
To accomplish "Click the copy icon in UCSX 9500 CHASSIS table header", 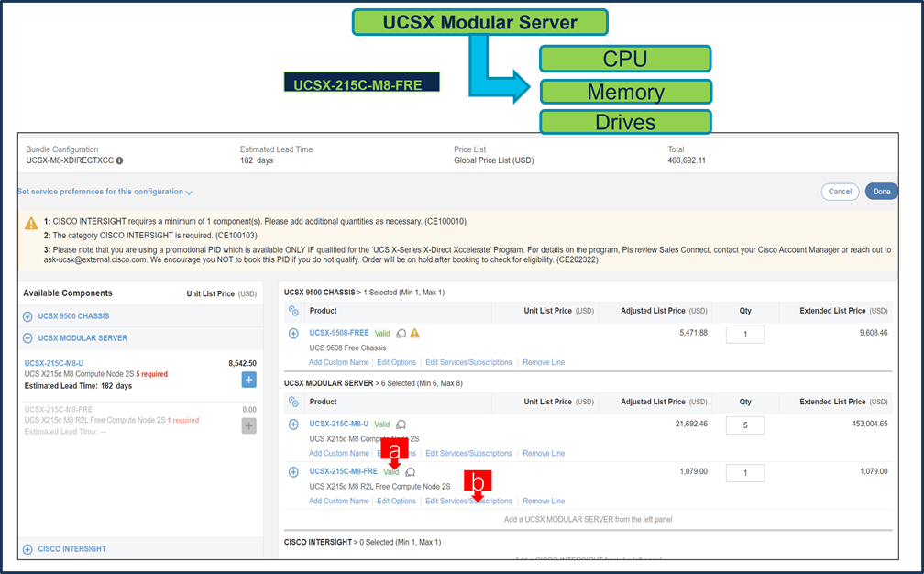I will (293, 311).
